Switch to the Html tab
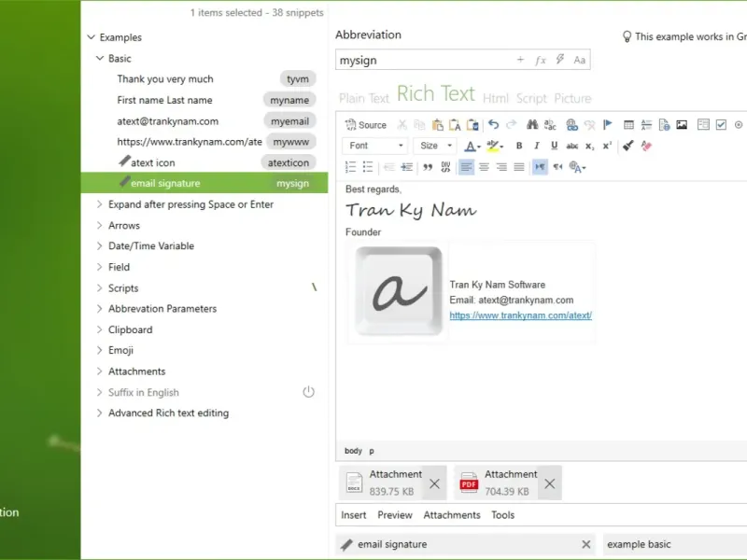The width and height of the screenshot is (747, 560). click(496, 98)
